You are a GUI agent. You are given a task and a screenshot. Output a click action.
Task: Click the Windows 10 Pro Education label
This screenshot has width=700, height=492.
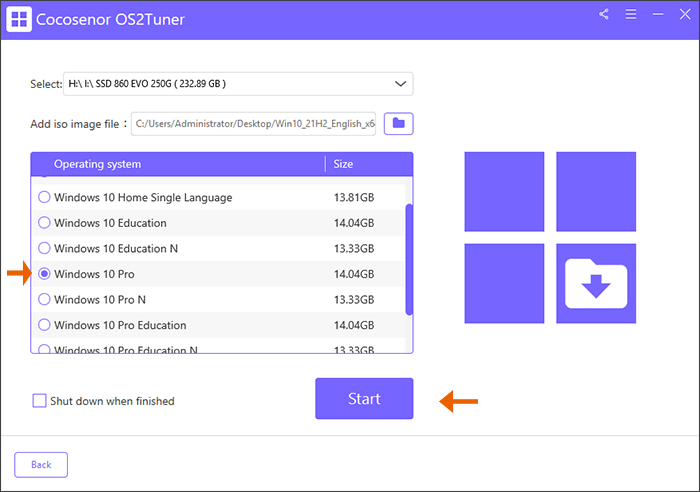120,325
